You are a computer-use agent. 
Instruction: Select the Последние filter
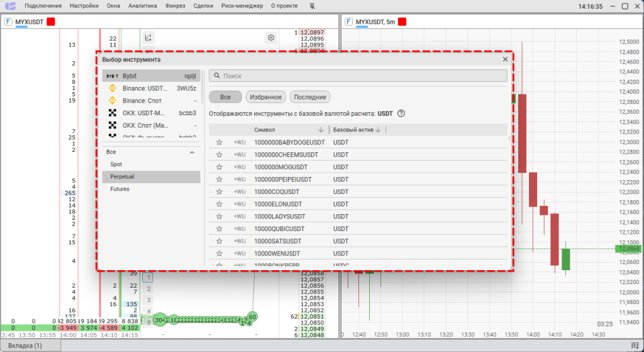coord(310,97)
